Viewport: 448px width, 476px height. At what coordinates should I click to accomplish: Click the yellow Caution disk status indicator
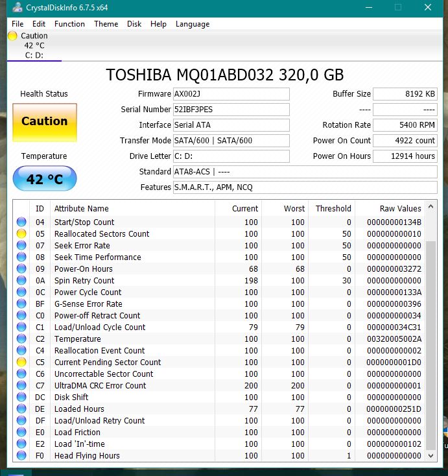pos(12,36)
